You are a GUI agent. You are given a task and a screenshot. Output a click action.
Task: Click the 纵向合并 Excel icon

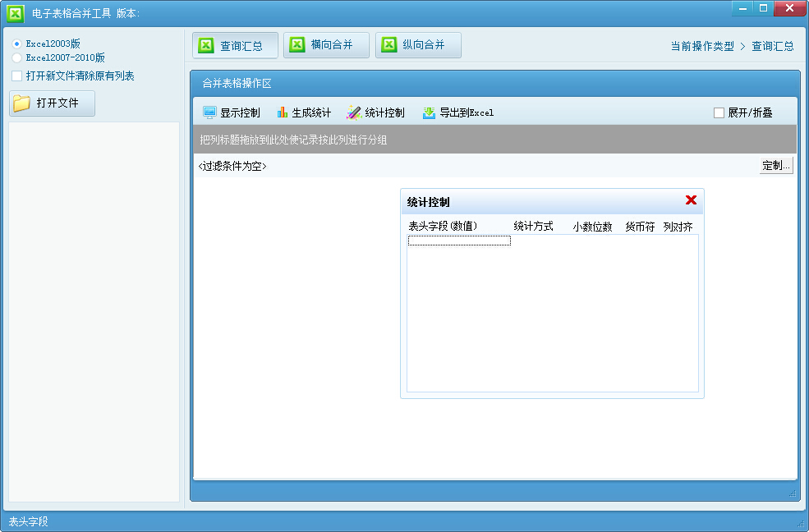pyautogui.click(x=389, y=44)
